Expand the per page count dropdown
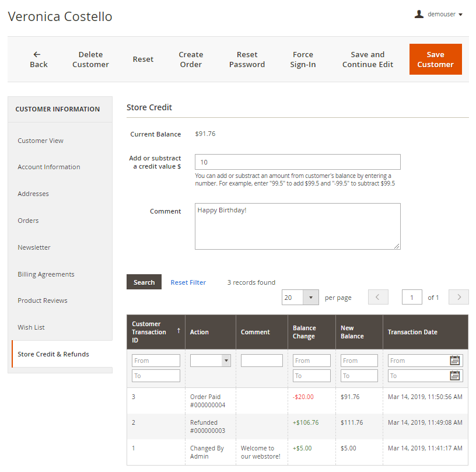Viewport: 476px width, 472px height. tap(310, 298)
